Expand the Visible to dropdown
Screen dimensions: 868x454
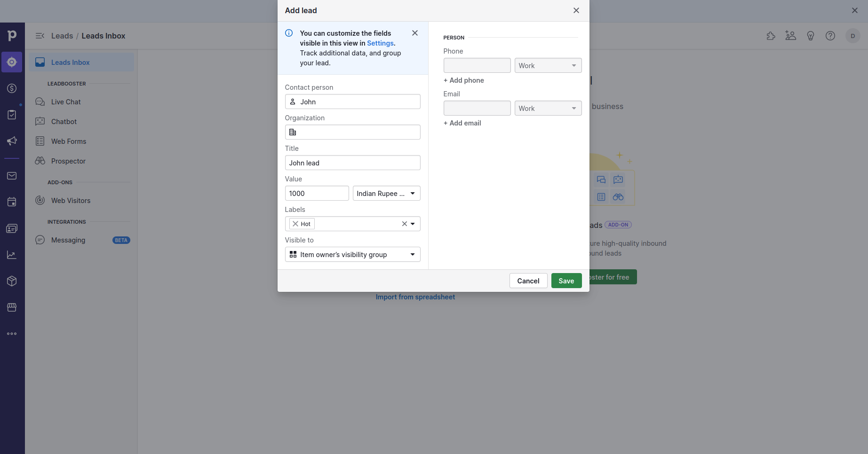point(352,254)
